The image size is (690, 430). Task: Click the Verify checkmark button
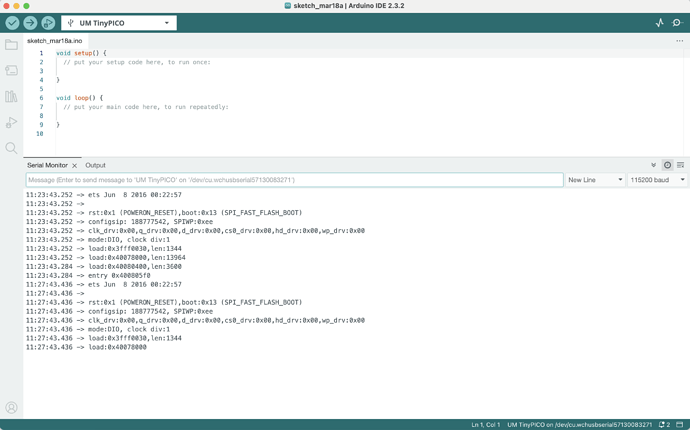[x=12, y=23]
